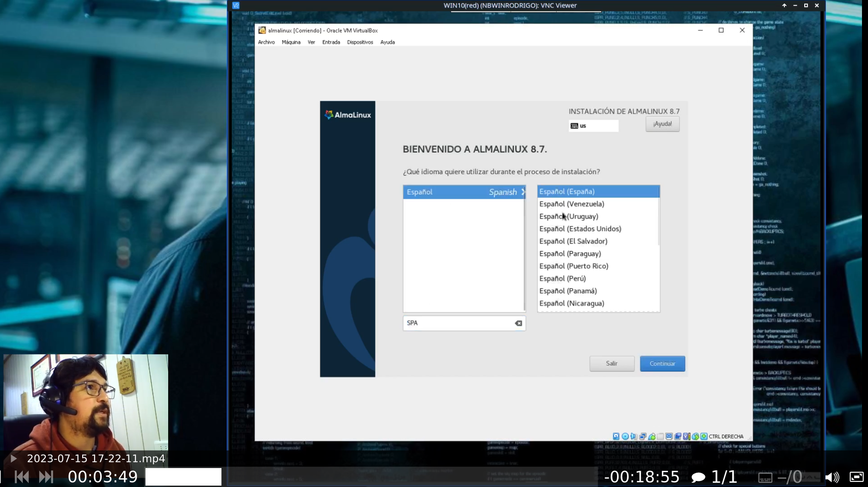Viewport: 868px width, 487px height.
Task: Click the hard disk activity status icon
Action: pyautogui.click(x=616, y=436)
